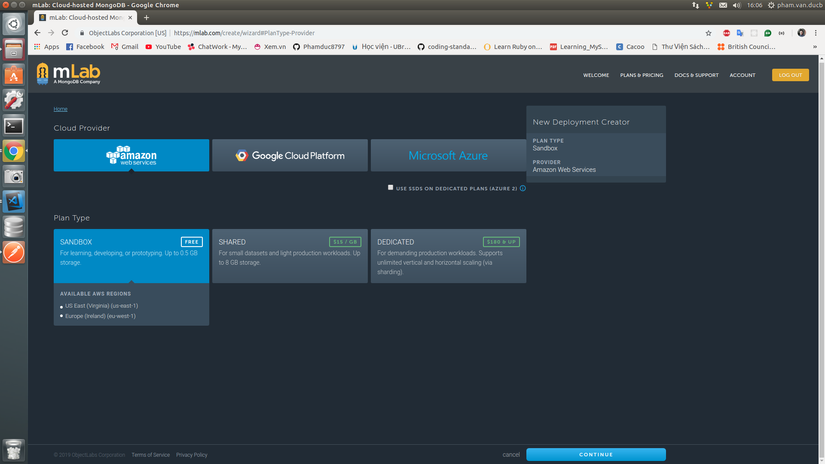Open YouTube bookmark
The width and height of the screenshot is (825, 464).
[163, 47]
